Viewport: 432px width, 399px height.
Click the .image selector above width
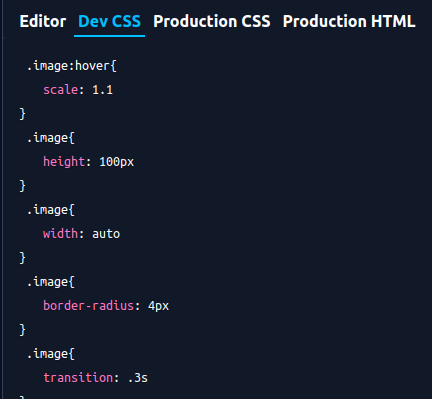[50, 210]
